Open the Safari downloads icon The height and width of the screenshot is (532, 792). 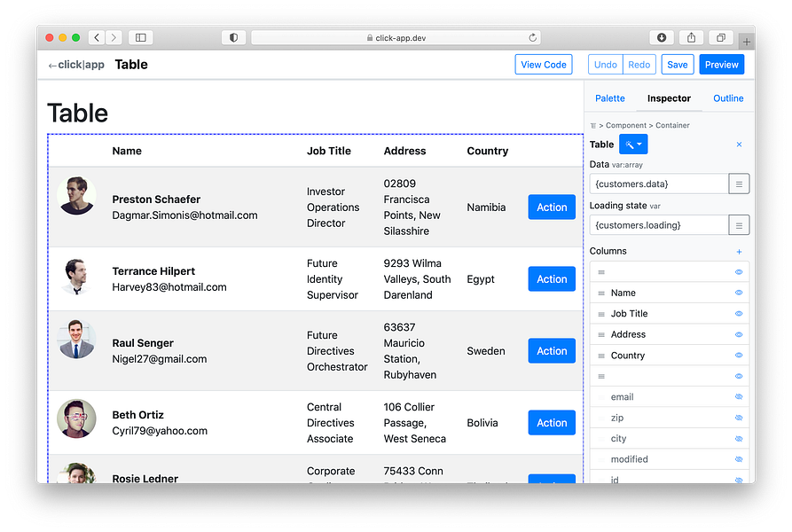click(x=661, y=37)
